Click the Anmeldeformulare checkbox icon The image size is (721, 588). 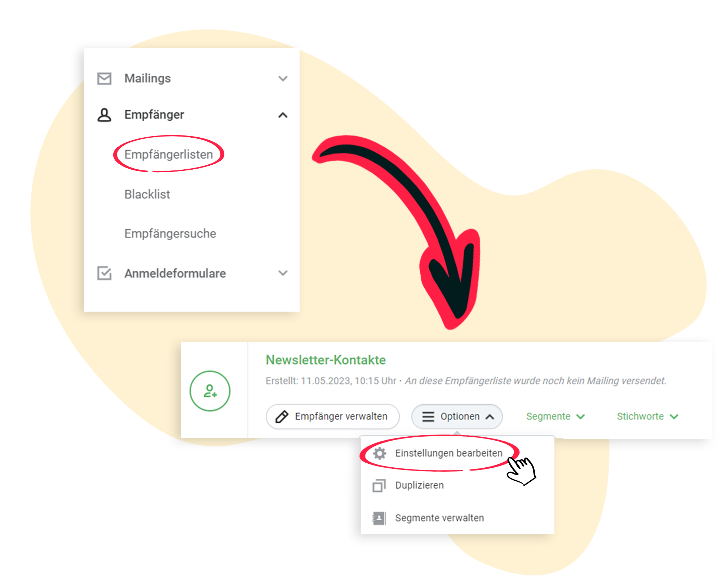[104, 273]
